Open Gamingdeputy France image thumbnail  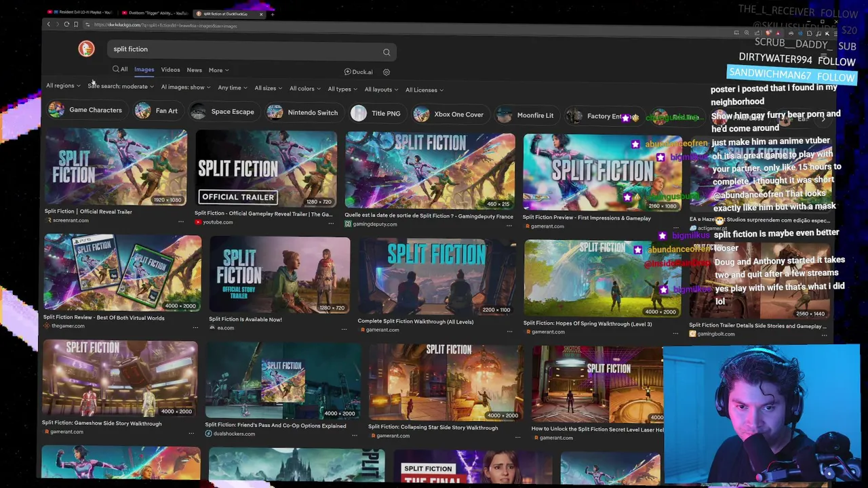(x=430, y=171)
